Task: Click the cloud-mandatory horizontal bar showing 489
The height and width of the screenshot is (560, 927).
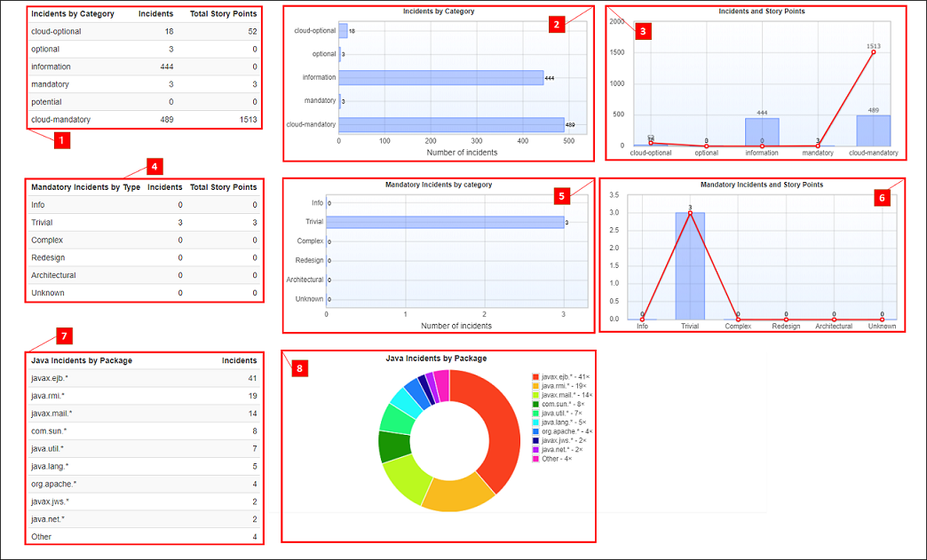Action: [450, 124]
